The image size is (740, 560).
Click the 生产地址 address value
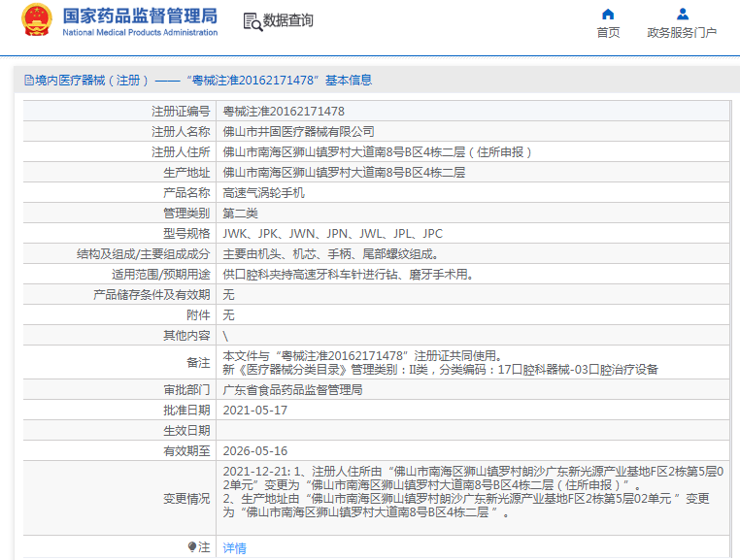tap(344, 172)
